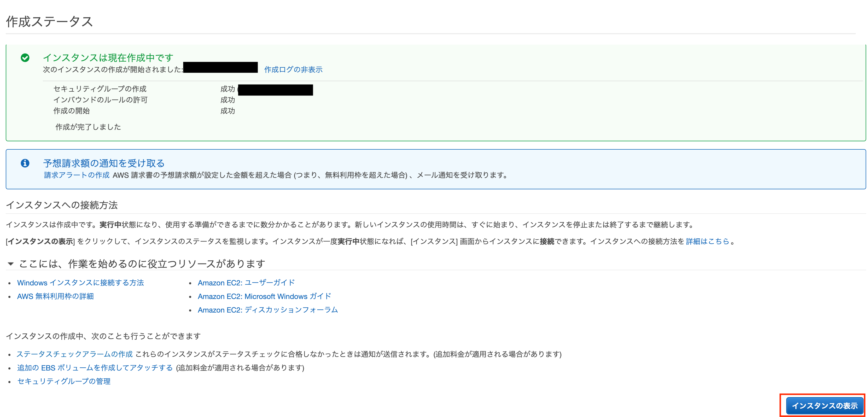Click the blue info circle icon
Screen dimensions: 868x417
(25, 163)
